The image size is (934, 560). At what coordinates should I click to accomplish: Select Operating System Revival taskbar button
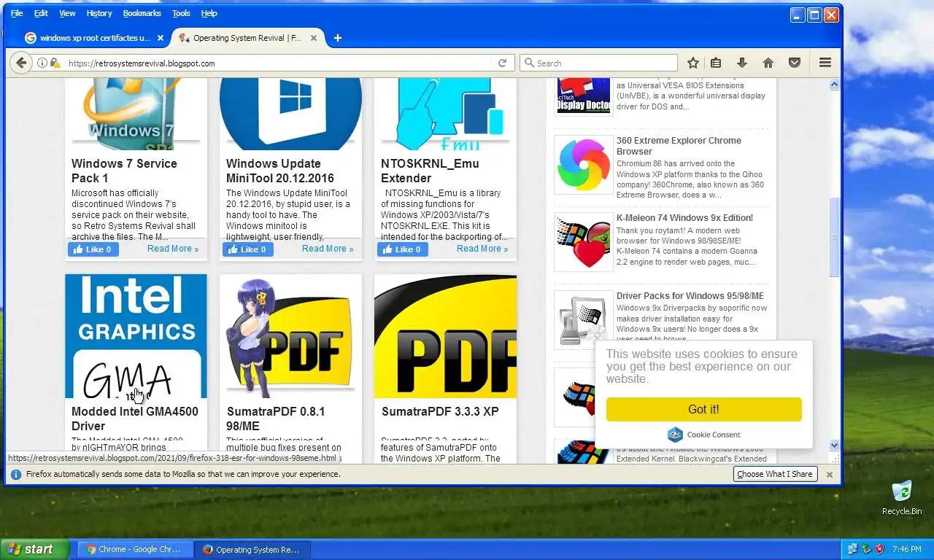click(254, 549)
